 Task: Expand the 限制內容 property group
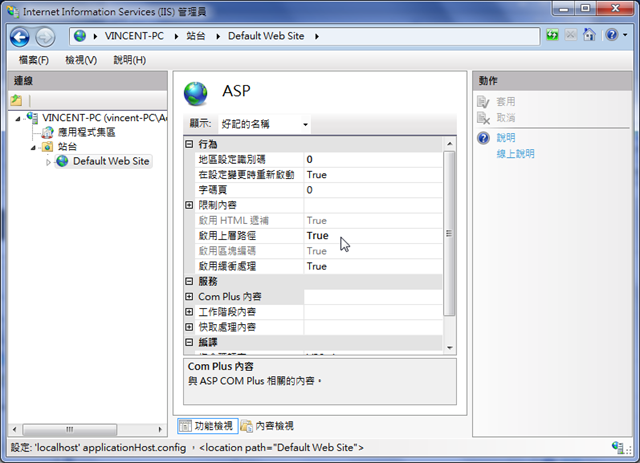click(x=189, y=205)
